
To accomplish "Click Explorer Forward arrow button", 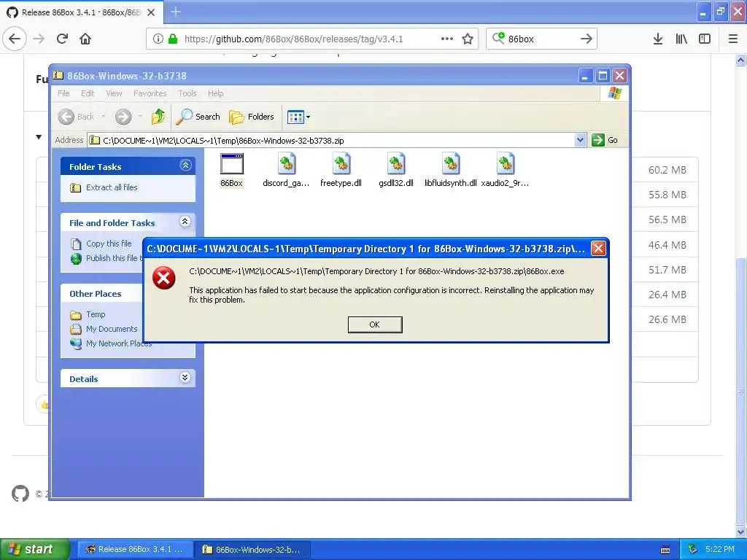I will (x=123, y=117).
